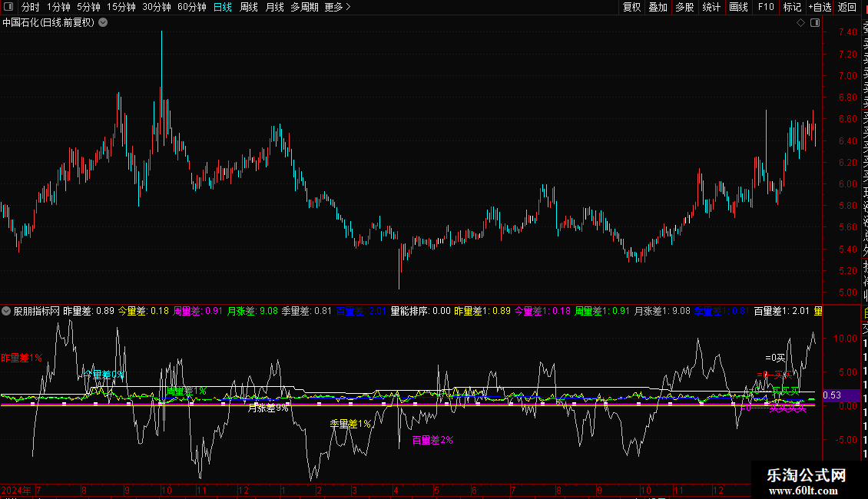
Task: Open the F10 company info button
Action: click(x=766, y=7)
